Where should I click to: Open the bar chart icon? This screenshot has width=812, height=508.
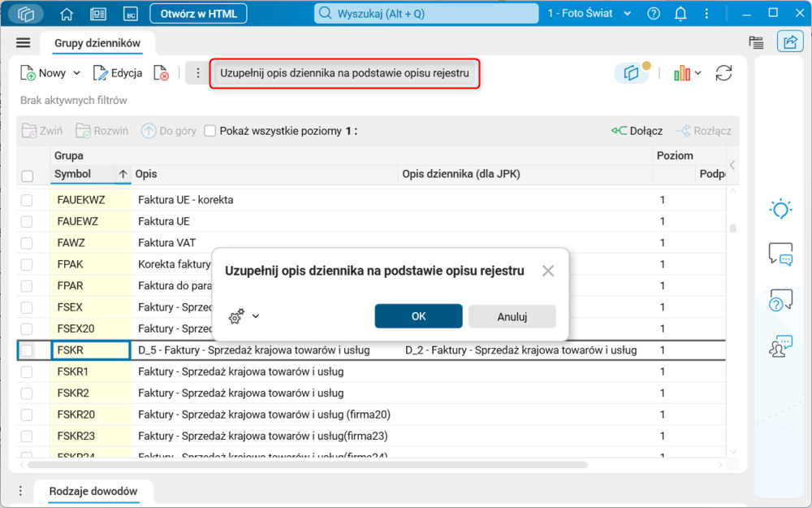coord(682,73)
